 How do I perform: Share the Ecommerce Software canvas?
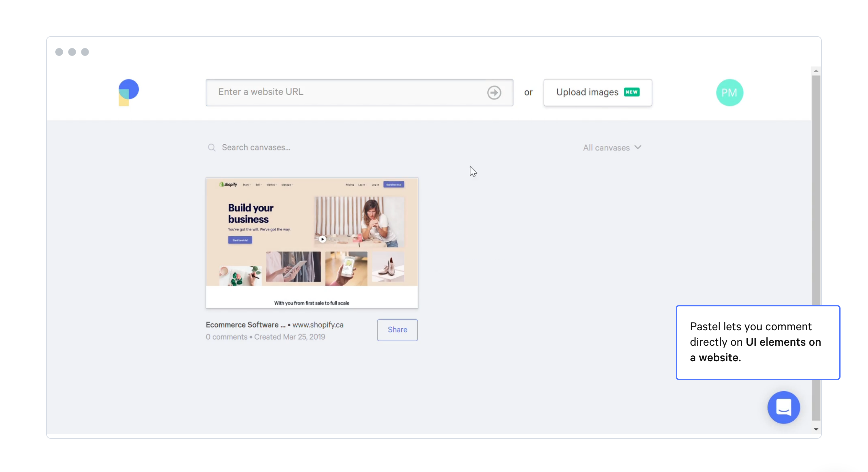coord(397,330)
